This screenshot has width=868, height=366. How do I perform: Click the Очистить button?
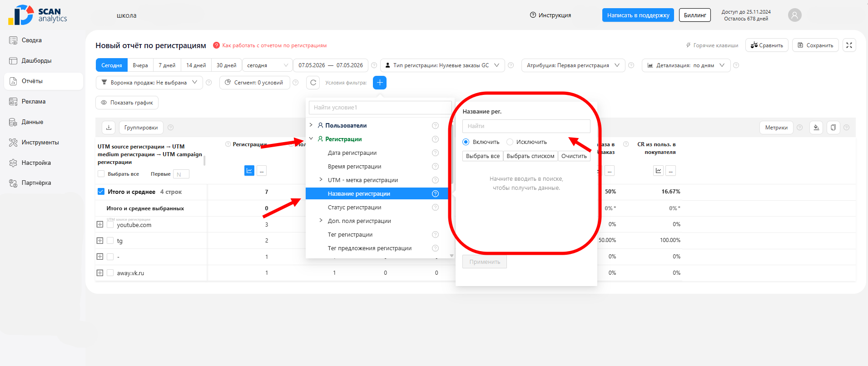click(x=574, y=156)
